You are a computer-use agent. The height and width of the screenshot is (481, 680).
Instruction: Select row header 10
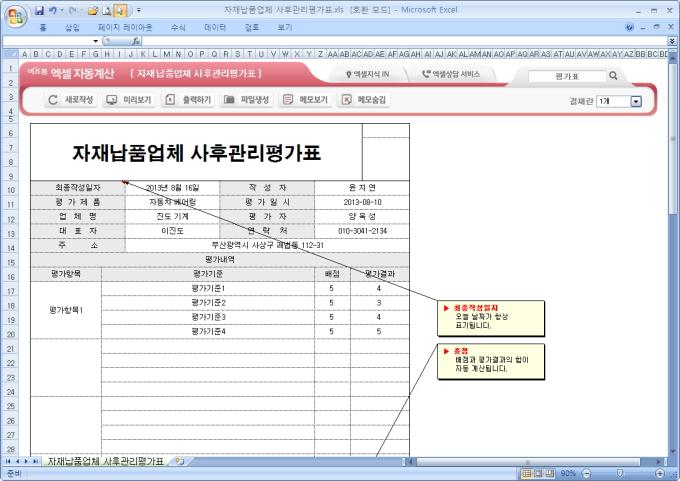(x=10, y=190)
